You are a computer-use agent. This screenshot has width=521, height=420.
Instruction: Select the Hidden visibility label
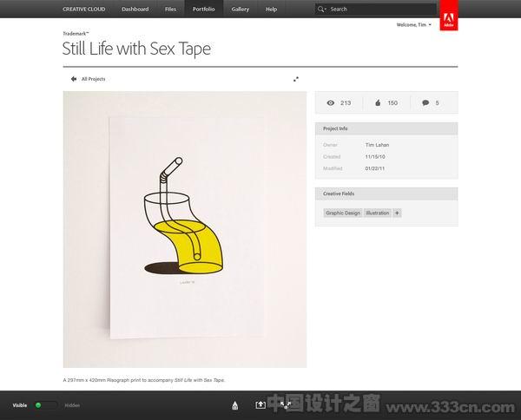[72, 405]
